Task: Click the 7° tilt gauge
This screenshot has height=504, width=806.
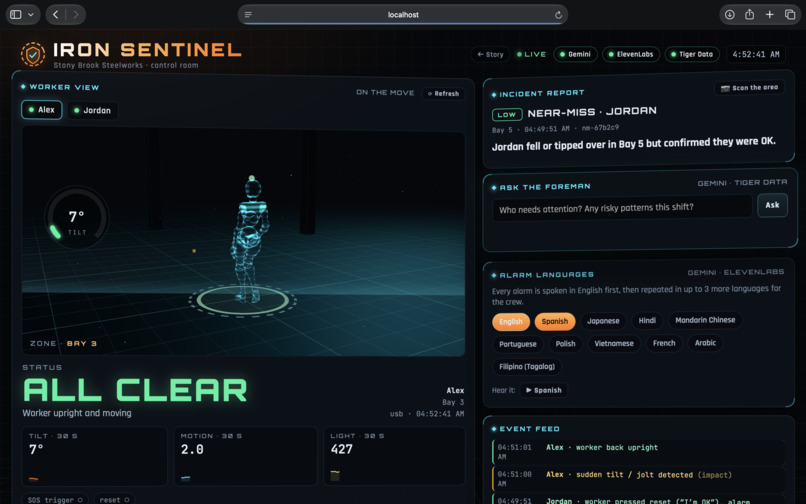Action: tap(77, 219)
